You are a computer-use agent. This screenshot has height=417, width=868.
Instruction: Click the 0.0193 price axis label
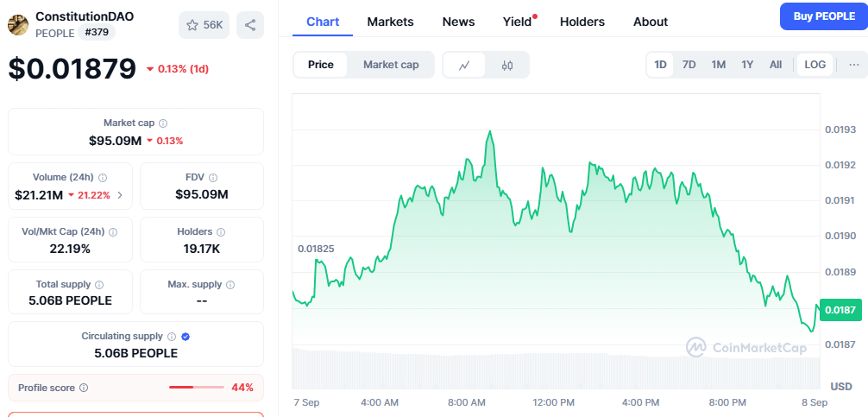[x=840, y=130]
